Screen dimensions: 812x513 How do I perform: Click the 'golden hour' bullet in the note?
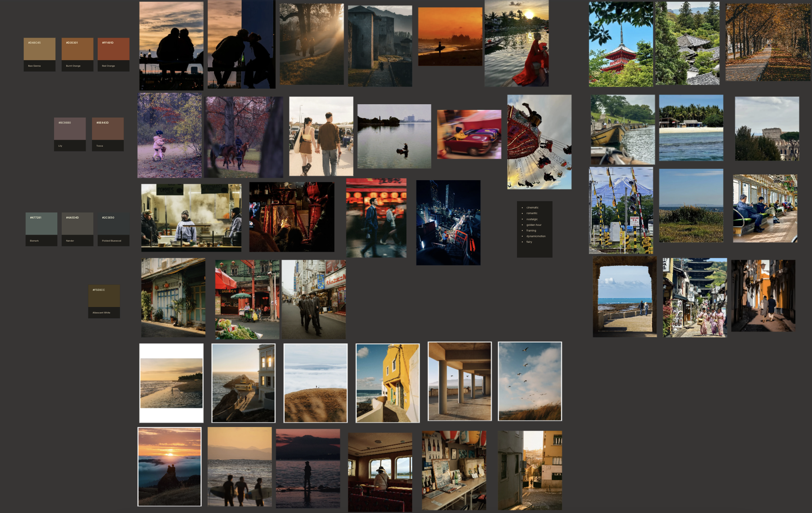tap(534, 225)
